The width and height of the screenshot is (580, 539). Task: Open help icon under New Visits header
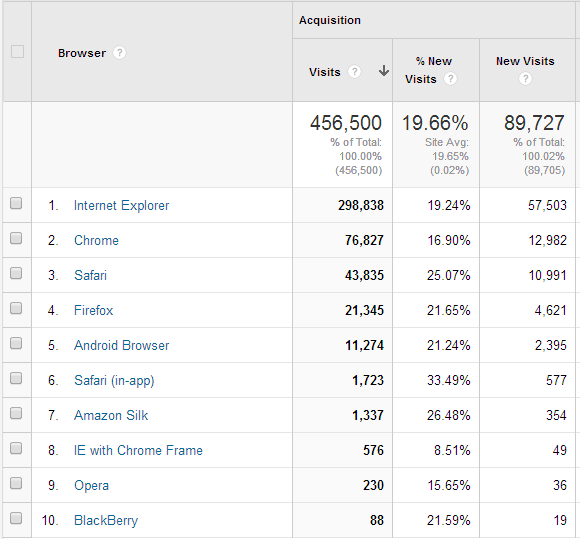coord(525,78)
